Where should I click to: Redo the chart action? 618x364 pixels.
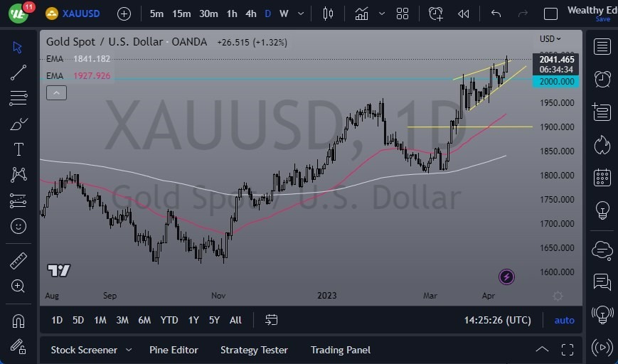(x=523, y=14)
